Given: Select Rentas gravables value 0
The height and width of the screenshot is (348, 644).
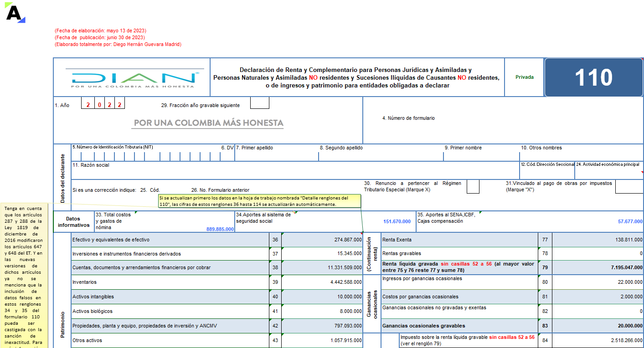Looking at the screenshot, I should point(598,254).
